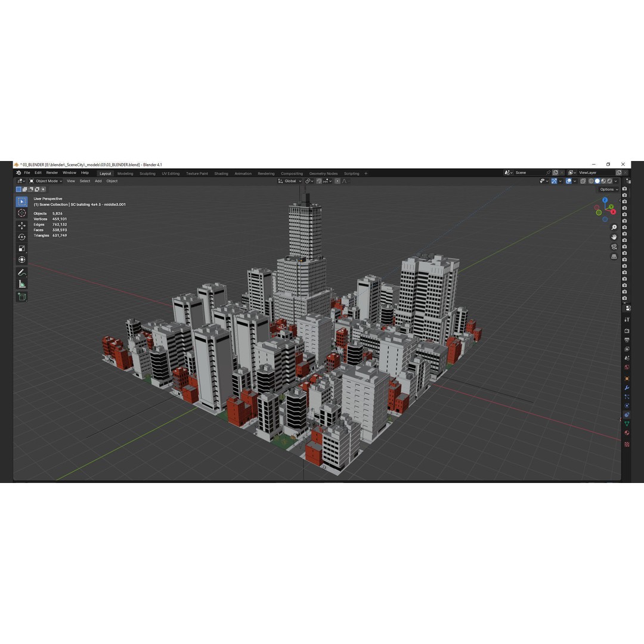Open the gizmo settings dropdown arrow
This screenshot has width=644, height=644.
tap(560, 181)
